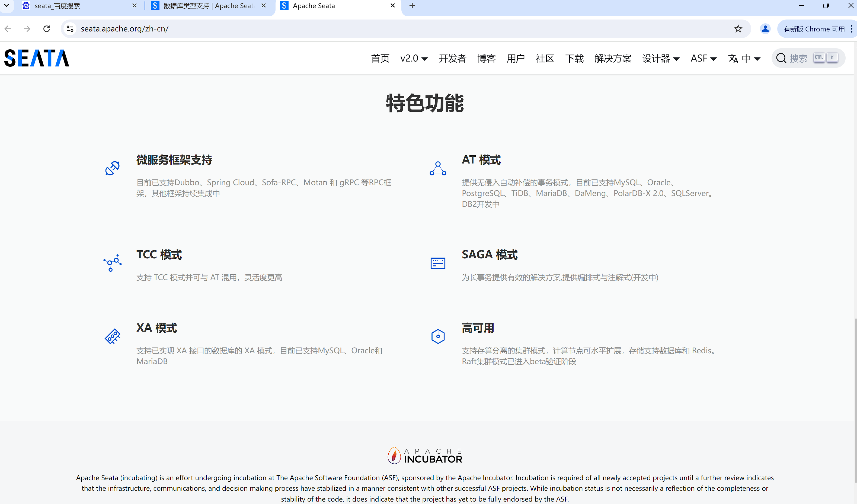Expand the v2.0 version dropdown
Viewport: 857px width, 504px height.
[x=414, y=59]
